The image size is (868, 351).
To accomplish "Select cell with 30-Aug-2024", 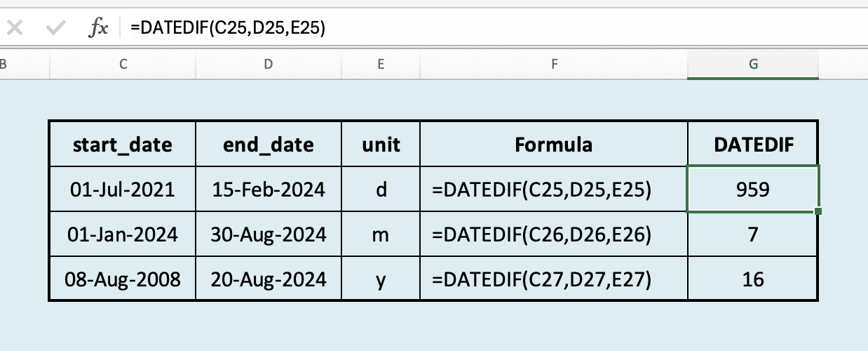I will click(269, 234).
